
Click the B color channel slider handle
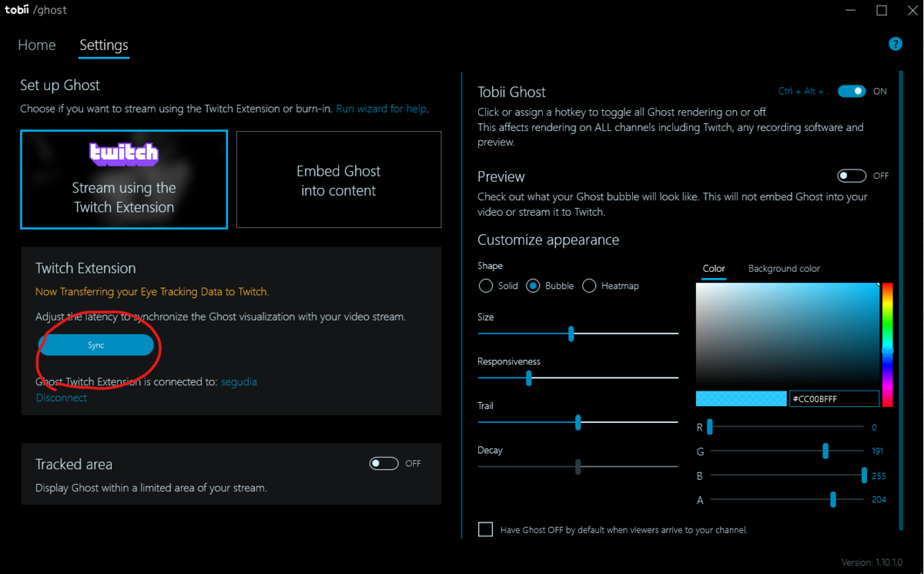click(864, 475)
